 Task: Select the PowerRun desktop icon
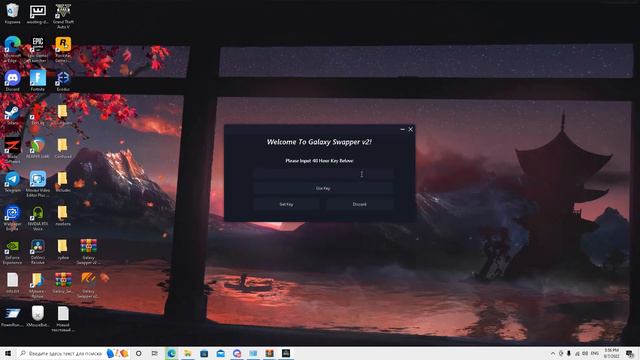pos(13,316)
